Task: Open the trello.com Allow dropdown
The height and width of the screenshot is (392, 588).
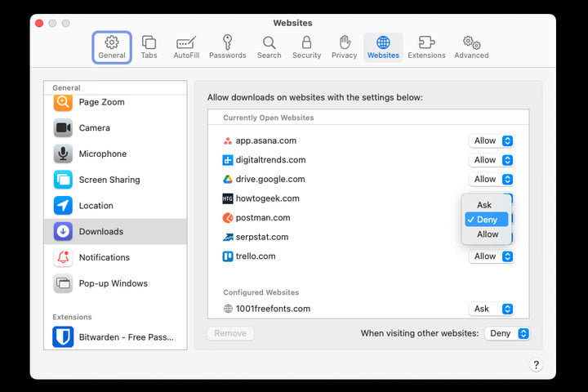Action: [492, 256]
